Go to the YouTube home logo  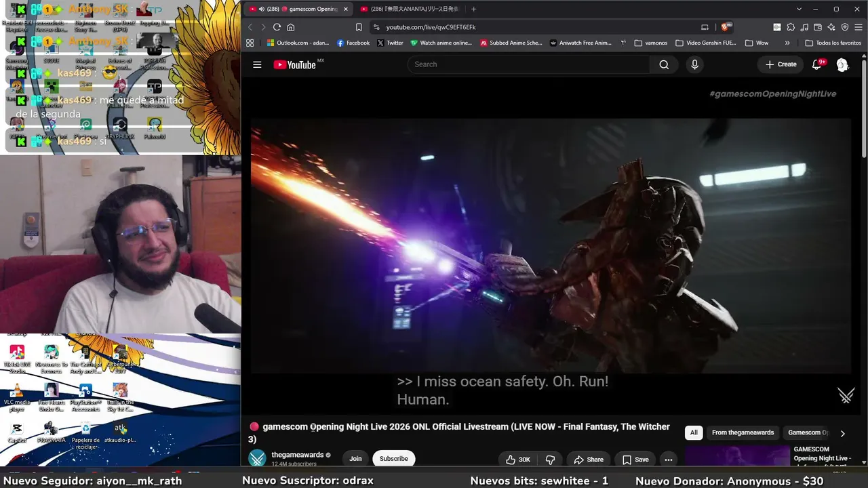[295, 64]
